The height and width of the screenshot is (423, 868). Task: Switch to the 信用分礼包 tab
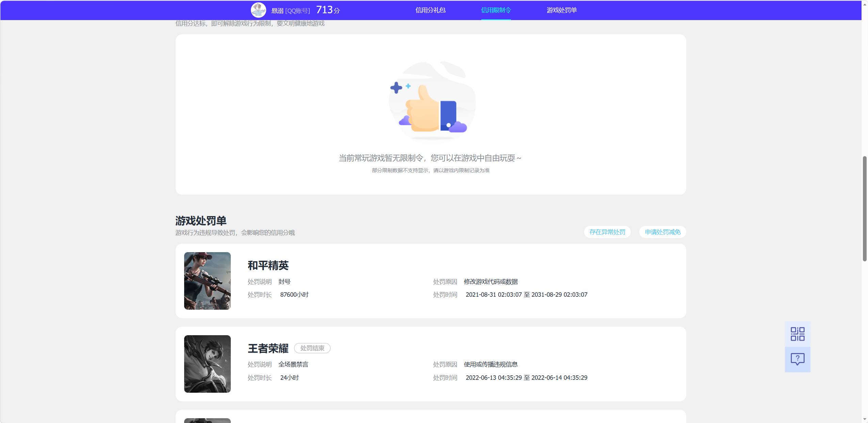[430, 10]
